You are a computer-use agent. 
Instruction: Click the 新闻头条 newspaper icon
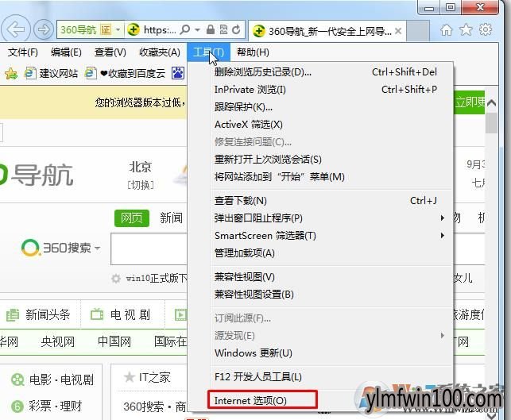13,315
